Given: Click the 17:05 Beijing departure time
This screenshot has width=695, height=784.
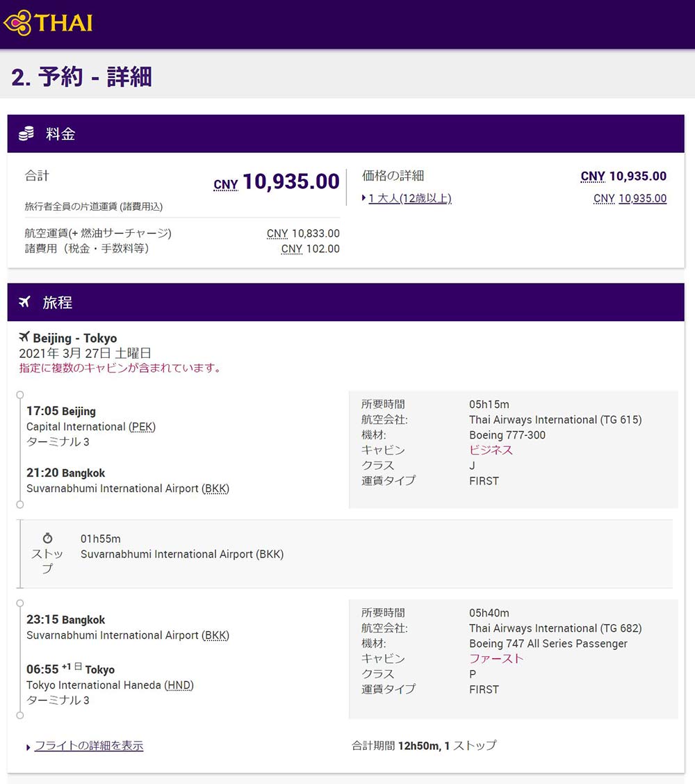Looking at the screenshot, I should tap(61, 411).
